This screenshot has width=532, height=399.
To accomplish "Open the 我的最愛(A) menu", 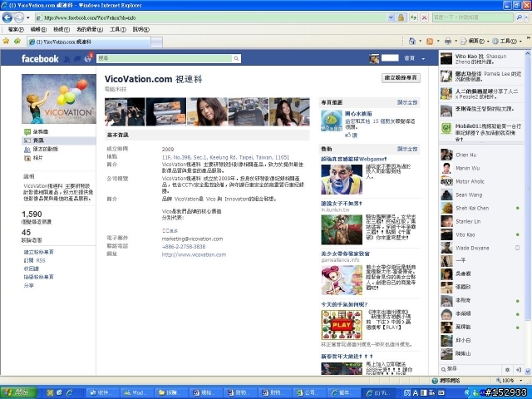I will 90,30.
